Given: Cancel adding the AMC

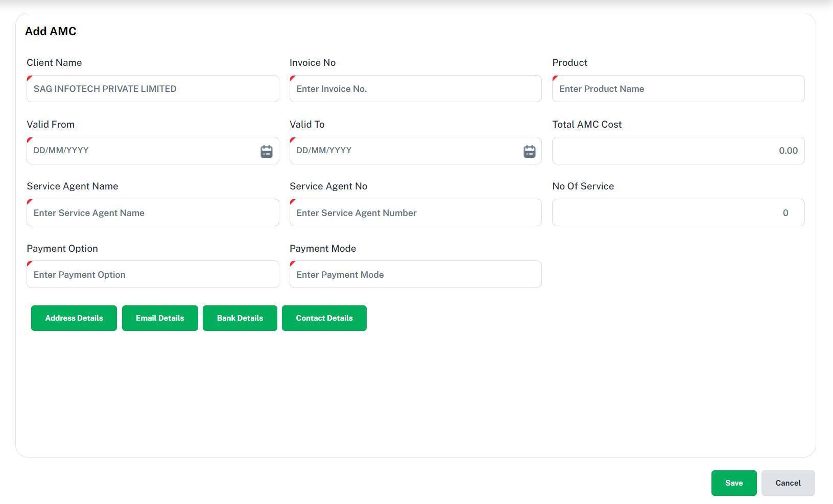Looking at the screenshot, I should [788, 483].
